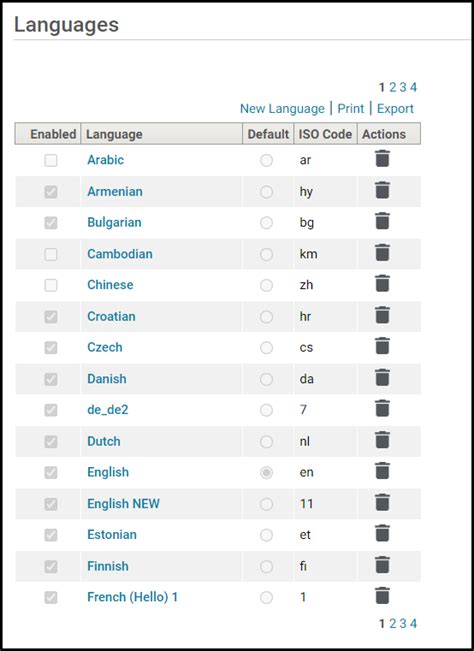474x651 pixels.
Task: Uncheck the Danish enabled checkbox
Action: [51, 379]
